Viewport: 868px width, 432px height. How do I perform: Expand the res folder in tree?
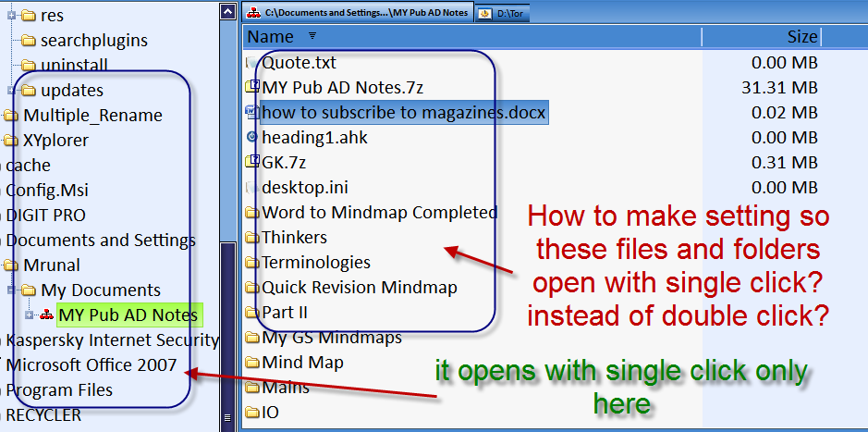pyautogui.click(x=12, y=16)
